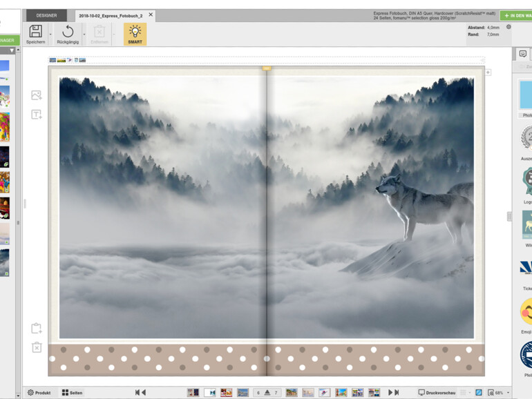Select the first spread thumbnail in page strip
Image resolution: width=532 pixels, height=399 pixels.
pos(193,393)
